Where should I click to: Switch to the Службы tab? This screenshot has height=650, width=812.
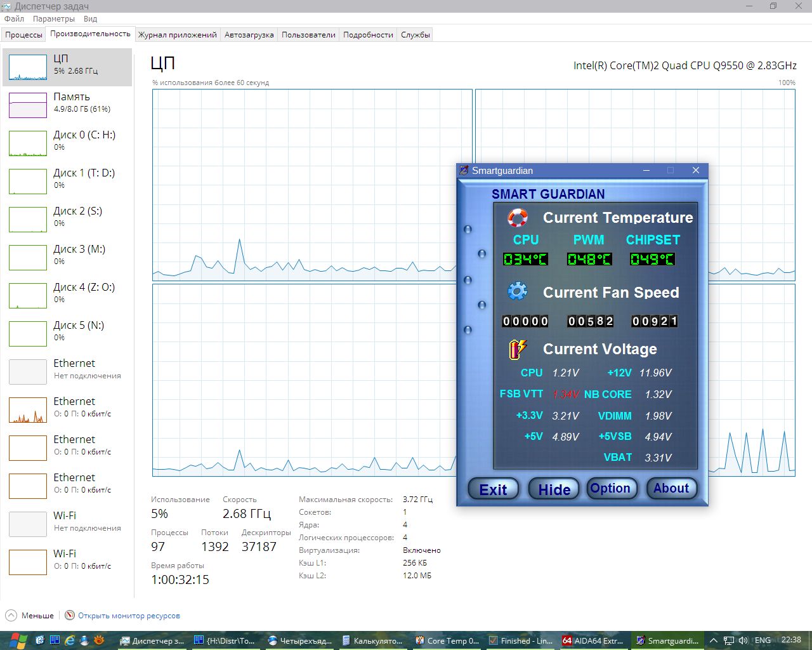(416, 35)
